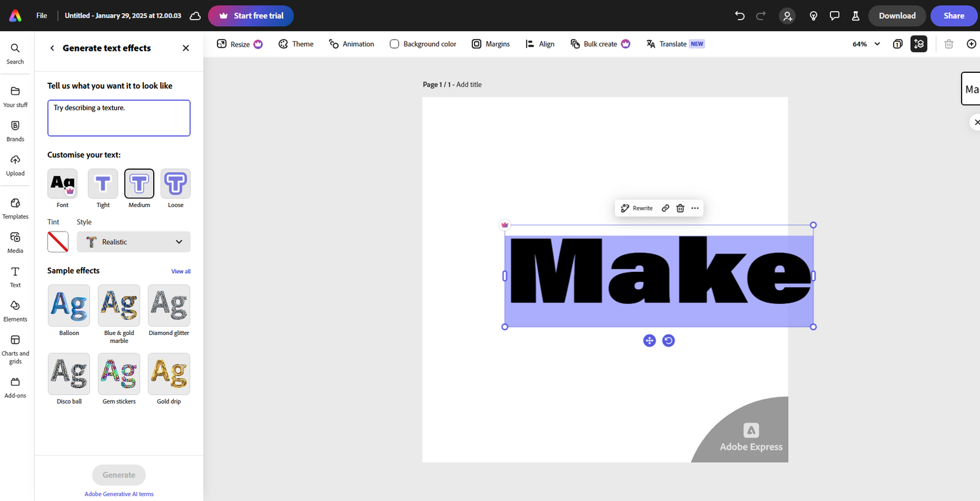
Task: Open the comments icon
Action: [x=834, y=16]
